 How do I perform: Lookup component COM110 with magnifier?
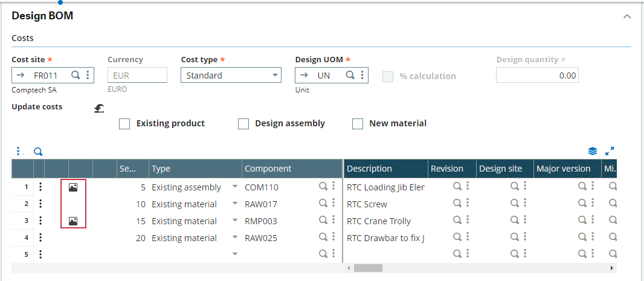point(323,187)
